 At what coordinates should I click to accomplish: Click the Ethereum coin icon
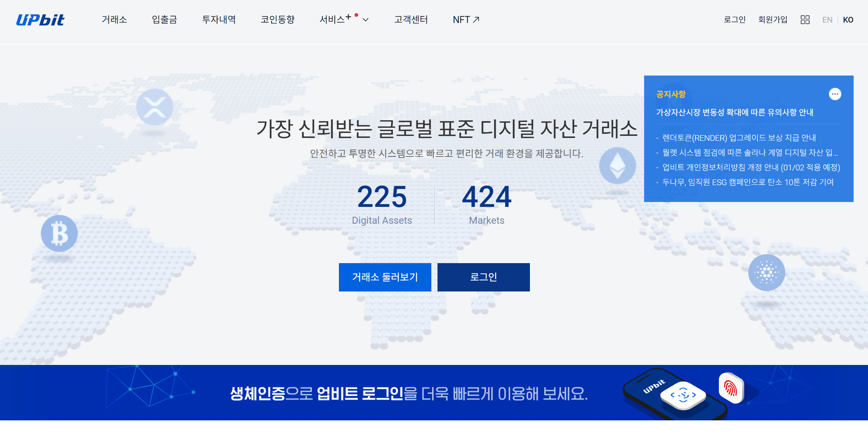point(617,165)
